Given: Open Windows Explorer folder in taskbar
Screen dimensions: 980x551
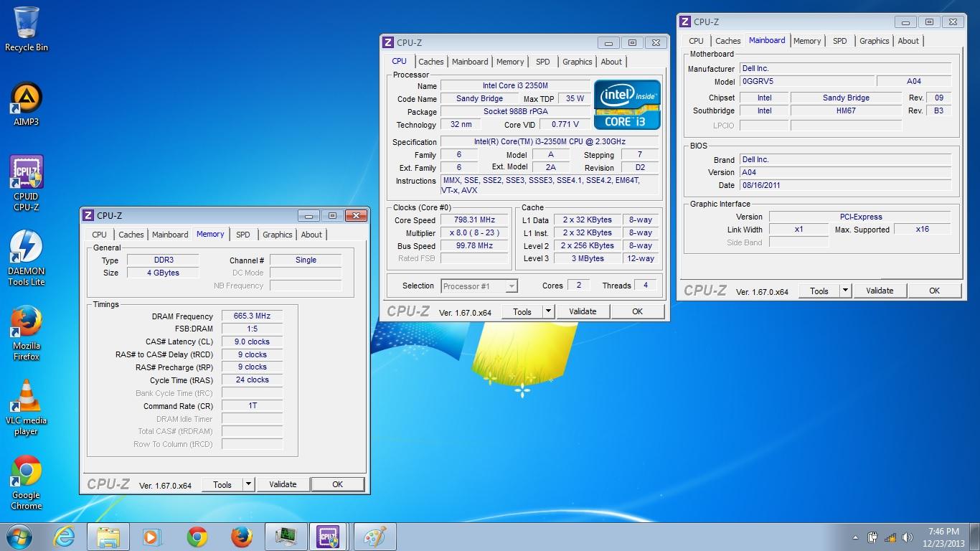Looking at the screenshot, I should pyautogui.click(x=108, y=537).
